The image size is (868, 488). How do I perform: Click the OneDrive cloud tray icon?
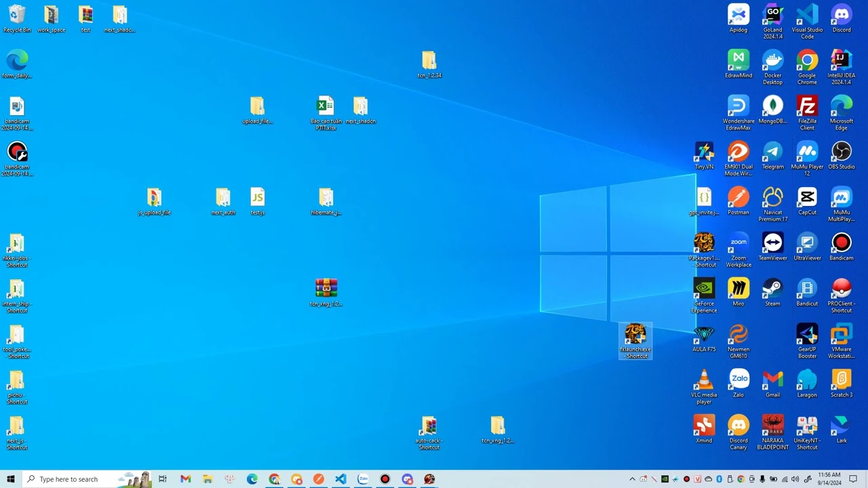click(709, 479)
